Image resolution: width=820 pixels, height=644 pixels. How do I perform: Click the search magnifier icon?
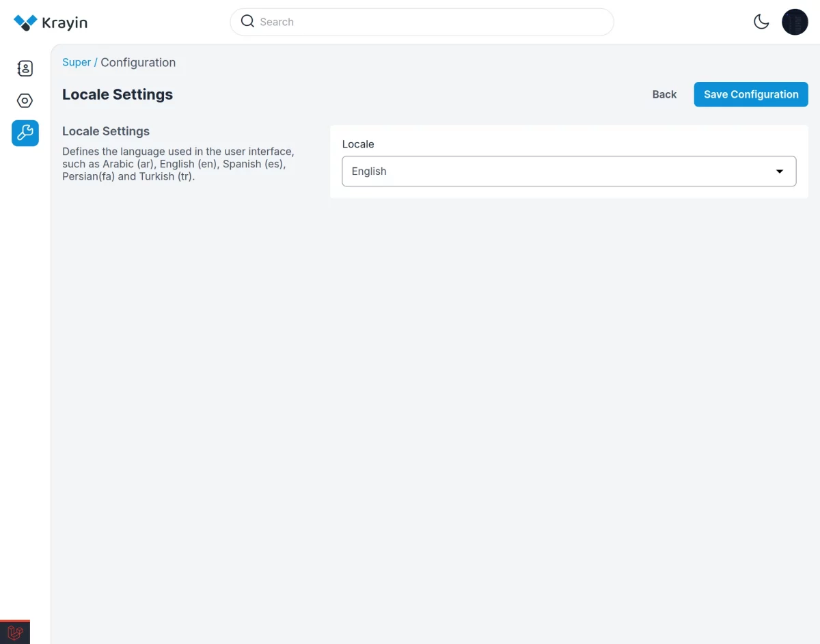point(247,21)
